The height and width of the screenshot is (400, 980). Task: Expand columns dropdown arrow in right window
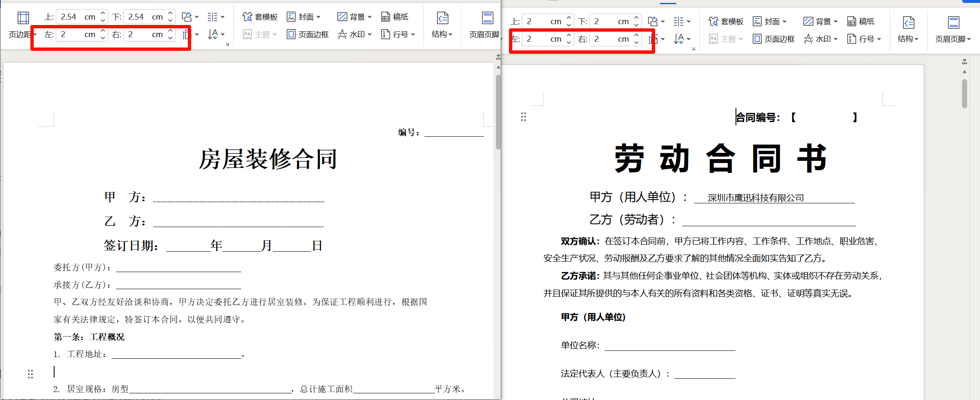tap(689, 22)
